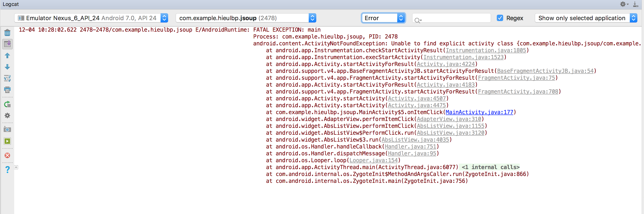
Task: Open the Emulator Nexus_6_API_24 device dropdown
Action: [91, 18]
